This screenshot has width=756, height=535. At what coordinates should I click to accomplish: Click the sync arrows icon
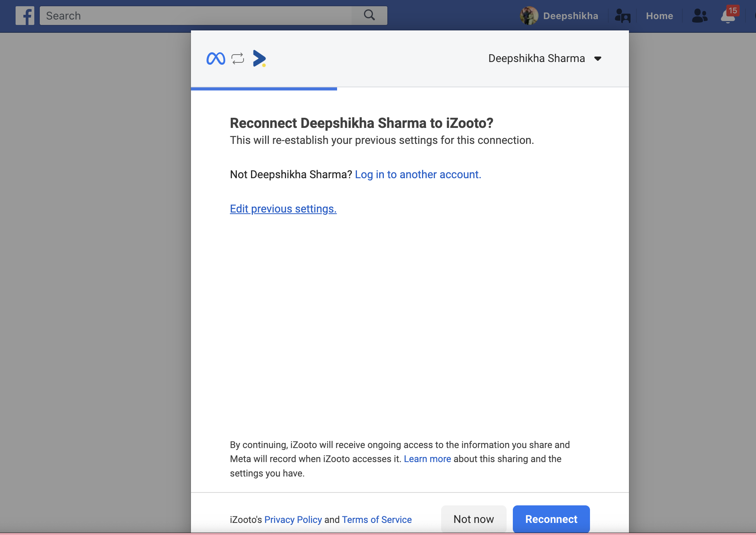point(238,58)
